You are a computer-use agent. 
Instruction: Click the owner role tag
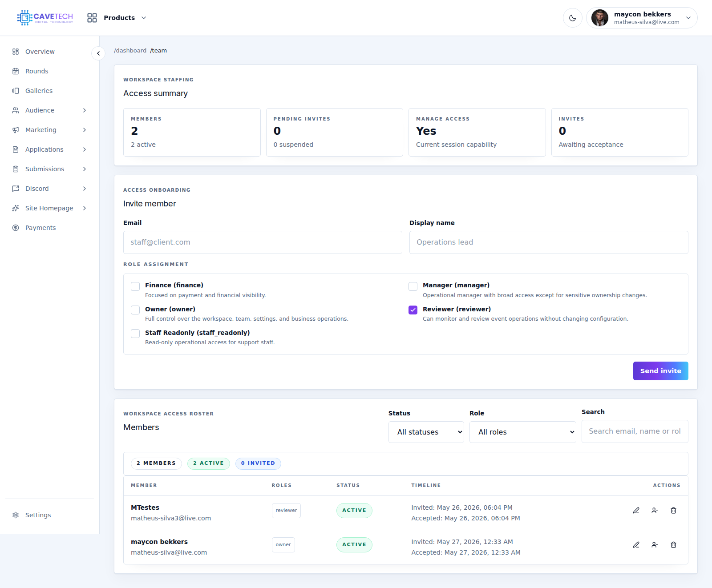pyautogui.click(x=283, y=545)
